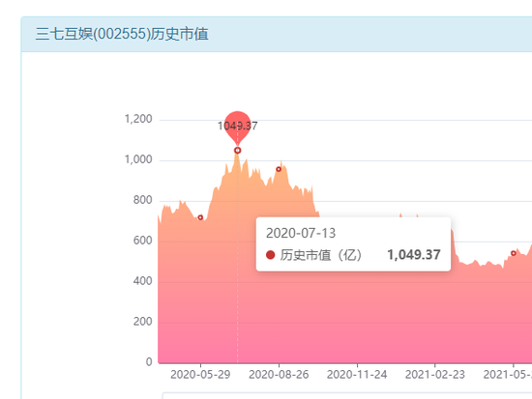
Task: Click the 1,049.37 value in tooltip
Action: [x=414, y=255]
